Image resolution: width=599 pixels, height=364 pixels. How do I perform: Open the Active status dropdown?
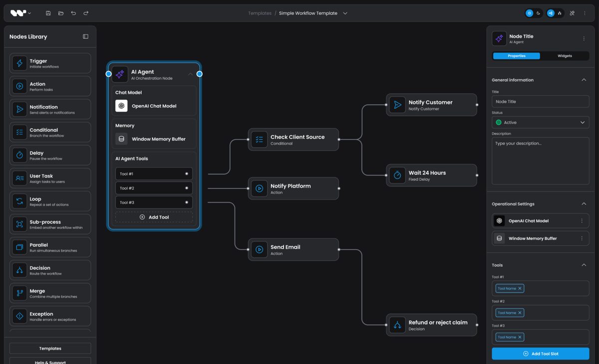(x=540, y=122)
